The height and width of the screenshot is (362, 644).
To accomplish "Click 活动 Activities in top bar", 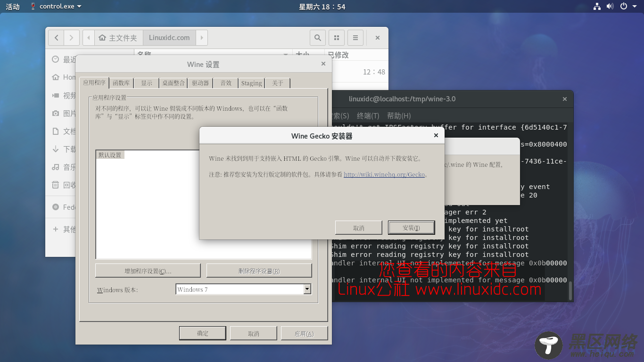I will pos(13,7).
